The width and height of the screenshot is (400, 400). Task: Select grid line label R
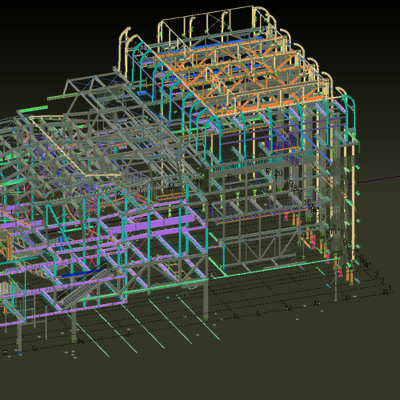click(x=385, y=292)
